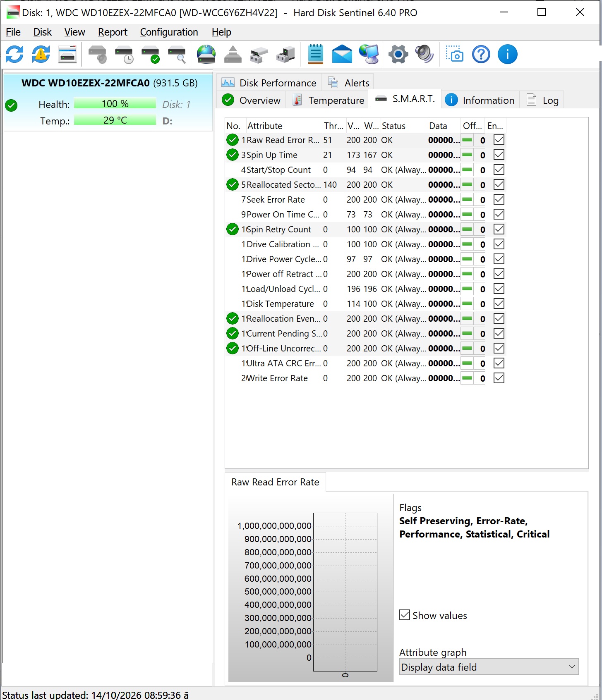
Task: Toggle the Enable checkbox for Disk Temperature row
Action: tap(499, 304)
